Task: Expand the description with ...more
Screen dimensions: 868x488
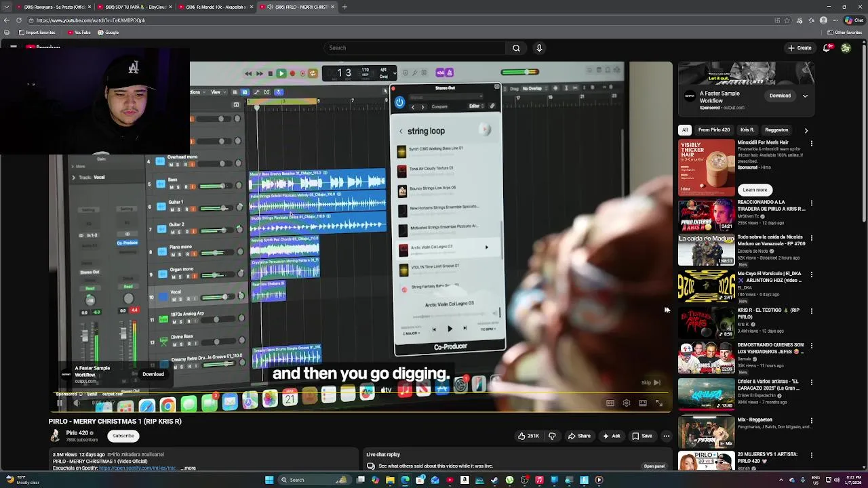Action: 189,468
